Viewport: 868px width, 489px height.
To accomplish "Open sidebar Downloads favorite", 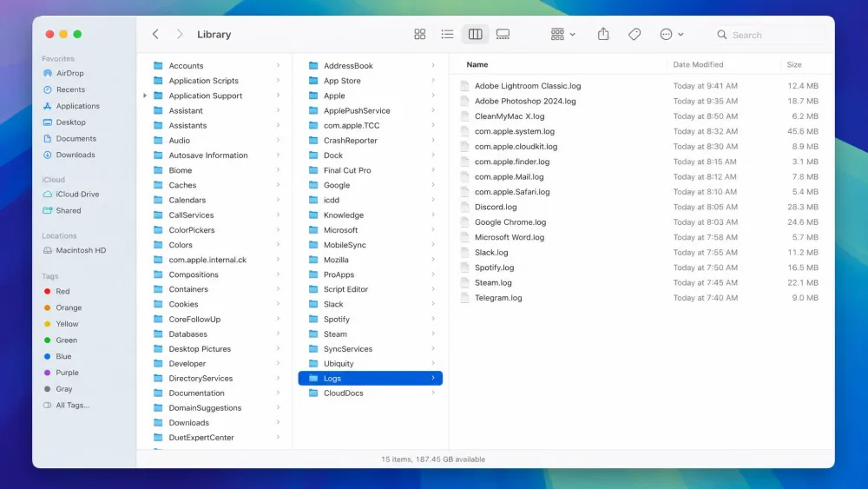I will click(x=76, y=155).
